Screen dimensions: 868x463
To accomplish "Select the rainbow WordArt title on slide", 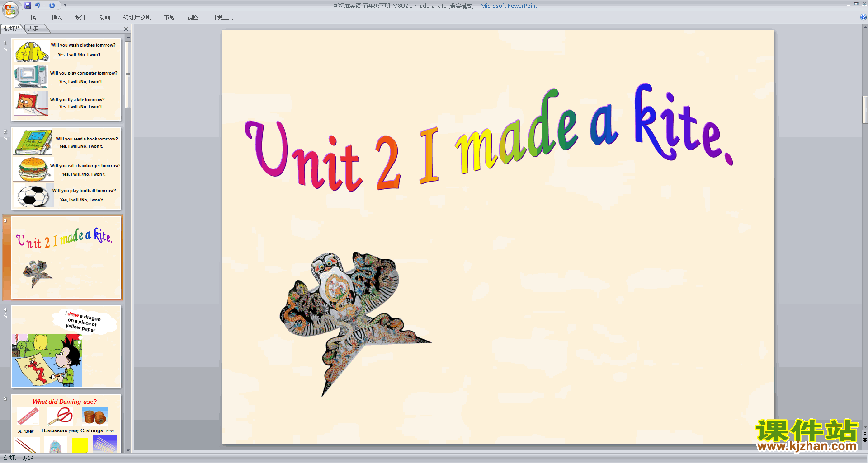I will click(488, 138).
